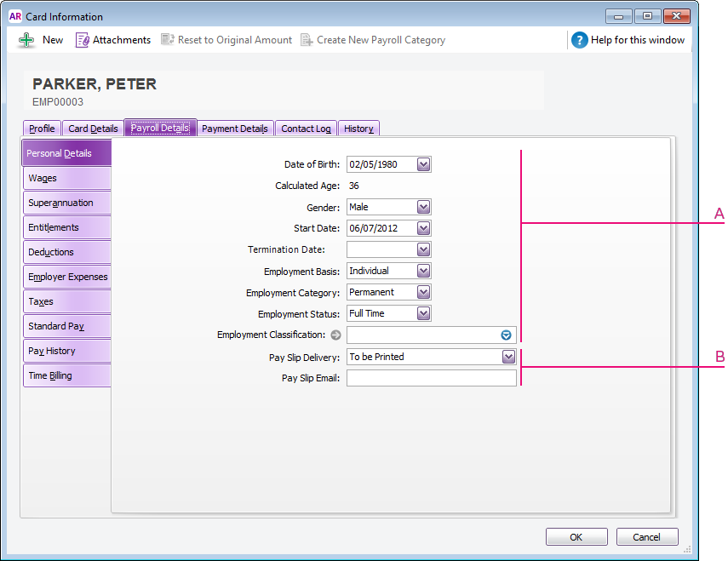This screenshot has width=728, height=561.
Task: Expand the Pay Slip Delivery dropdown
Action: (509, 357)
